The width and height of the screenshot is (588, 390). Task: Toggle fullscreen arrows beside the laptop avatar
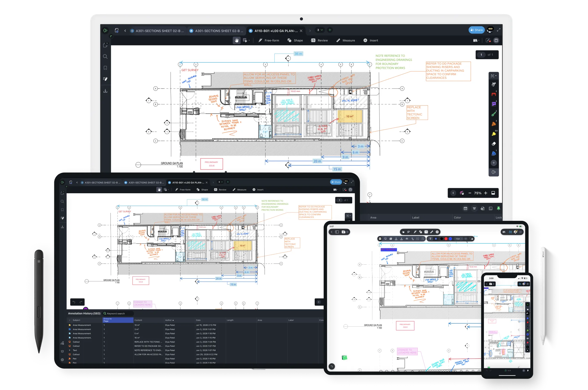pyautogui.click(x=498, y=30)
